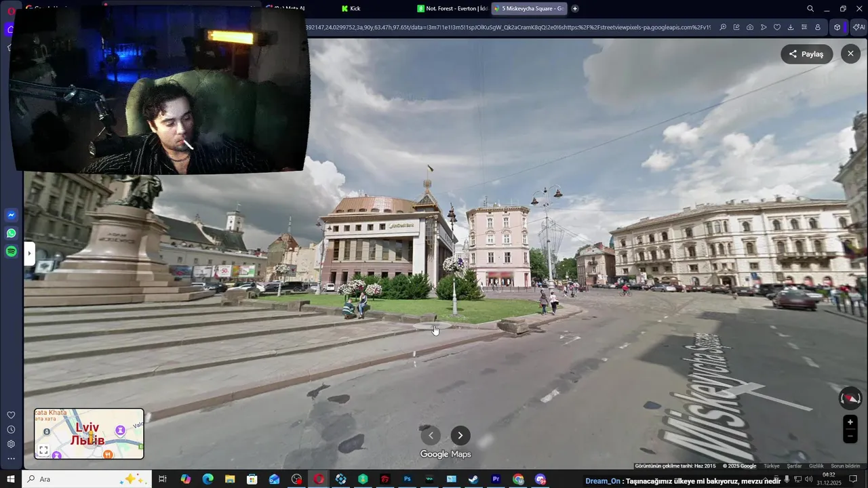The image size is (868, 488).
Task: Zoom in with the plus button
Action: pyautogui.click(x=850, y=422)
